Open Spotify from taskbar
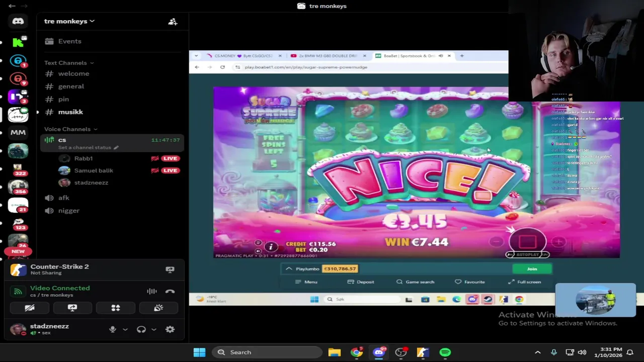 point(445,352)
